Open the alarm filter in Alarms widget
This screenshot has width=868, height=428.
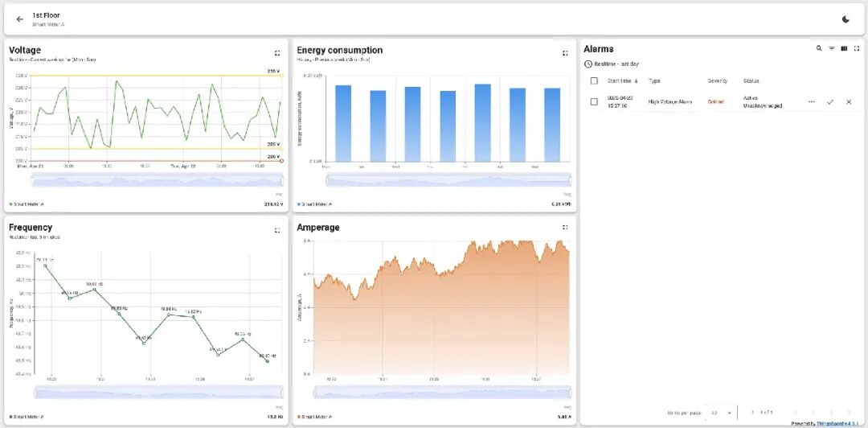[x=832, y=49]
